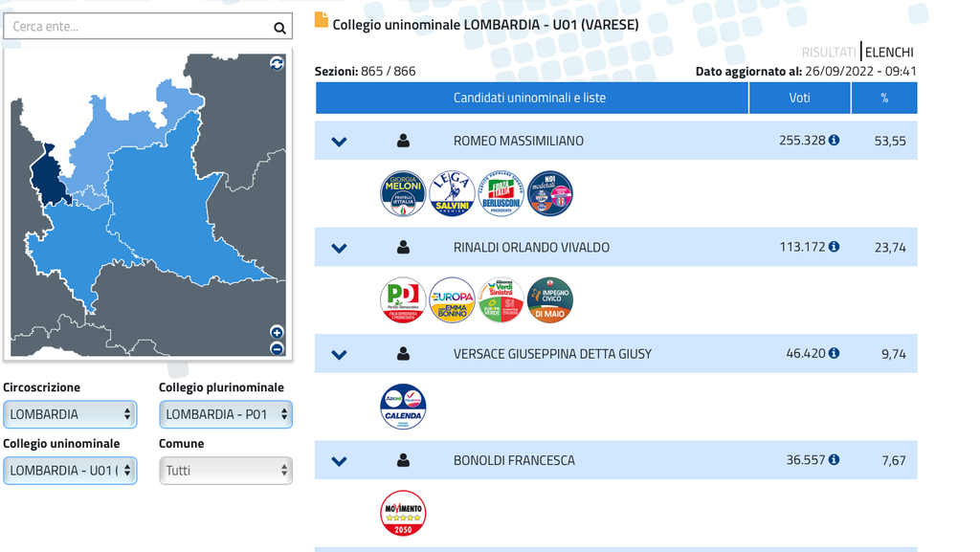Click the Calenda party list logo

(x=403, y=407)
